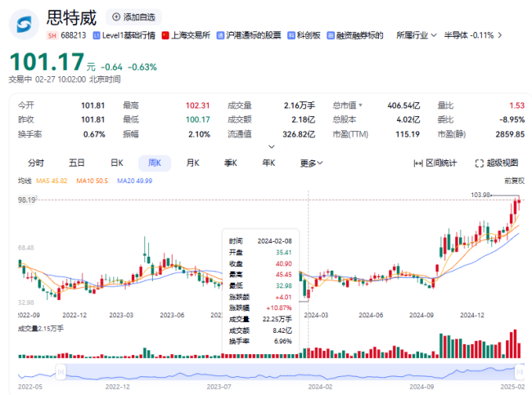This screenshot has height=395, width=532.
Task: Switch to the 月K chart tab
Action: (x=193, y=163)
